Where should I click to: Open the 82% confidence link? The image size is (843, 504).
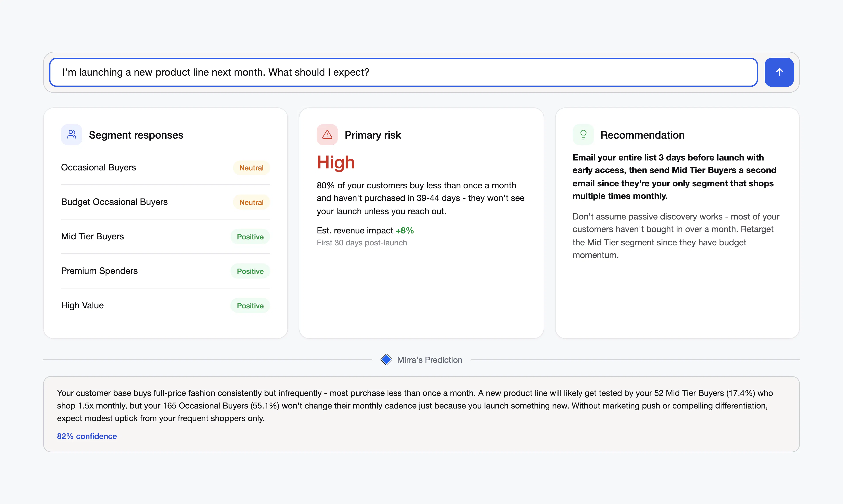click(87, 436)
